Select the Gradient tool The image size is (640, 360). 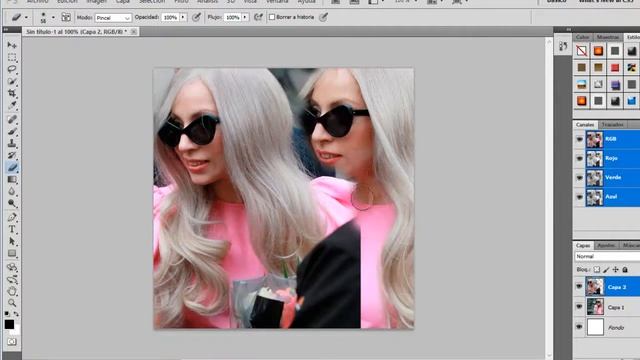(x=12, y=180)
